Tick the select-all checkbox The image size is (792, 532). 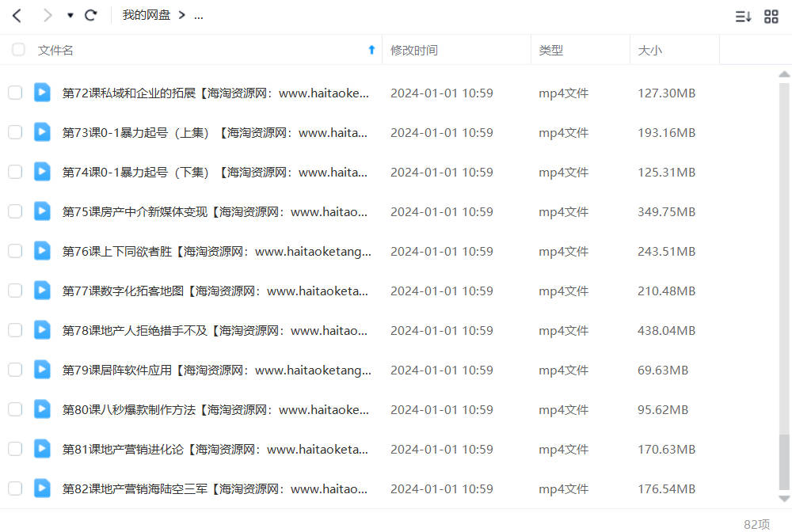(x=18, y=49)
